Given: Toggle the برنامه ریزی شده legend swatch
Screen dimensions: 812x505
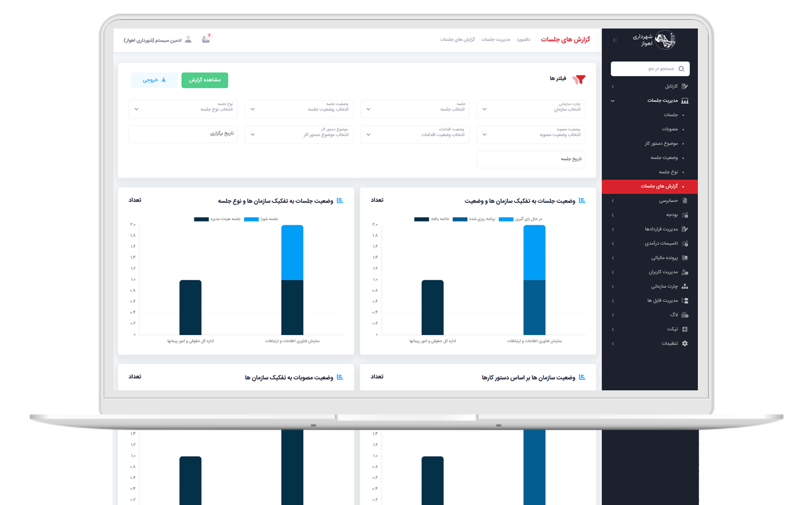Looking at the screenshot, I should (x=460, y=219).
